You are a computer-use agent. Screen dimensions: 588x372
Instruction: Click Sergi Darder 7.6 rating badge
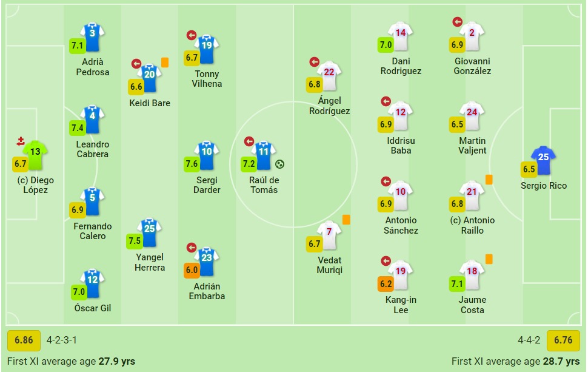192,164
